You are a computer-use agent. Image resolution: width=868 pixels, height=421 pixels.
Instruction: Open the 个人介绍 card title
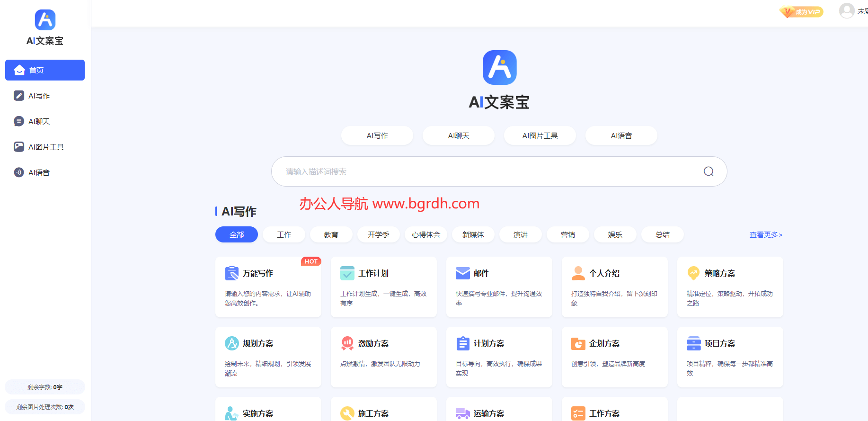pyautogui.click(x=604, y=273)
